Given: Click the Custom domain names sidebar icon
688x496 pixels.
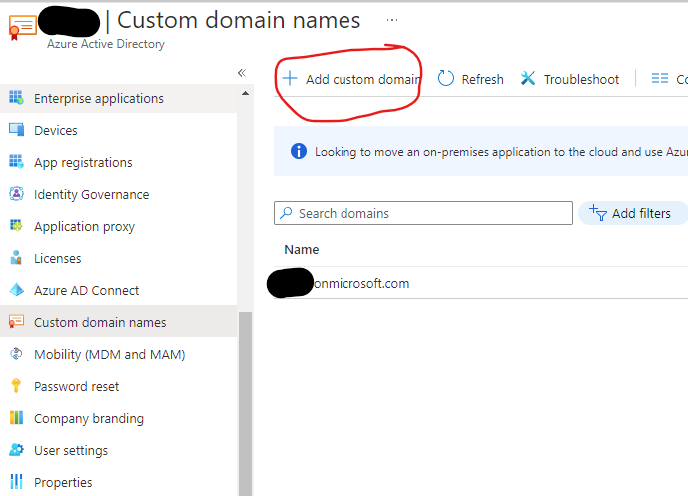Looking at the screenshot, I should coord(16,322).
